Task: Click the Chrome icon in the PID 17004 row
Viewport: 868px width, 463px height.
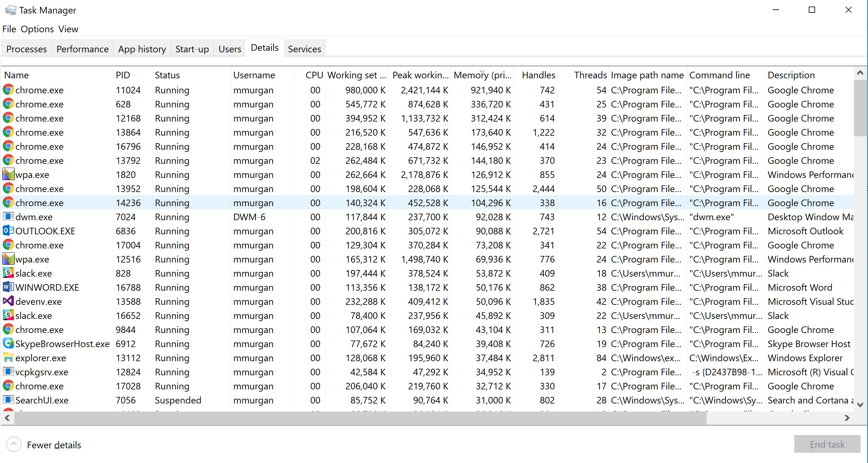Action: point(8,245)
